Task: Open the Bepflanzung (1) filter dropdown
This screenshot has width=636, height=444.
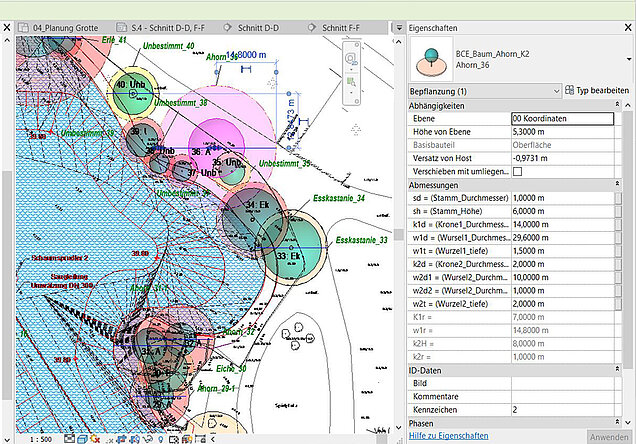Action: coord(556,91)
